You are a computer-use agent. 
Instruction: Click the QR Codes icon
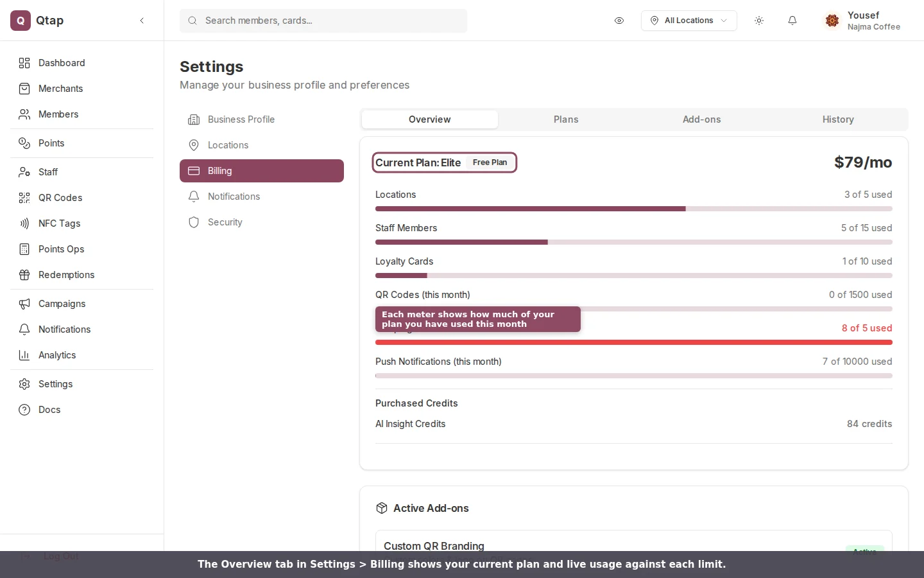click(x=24, y=198)
